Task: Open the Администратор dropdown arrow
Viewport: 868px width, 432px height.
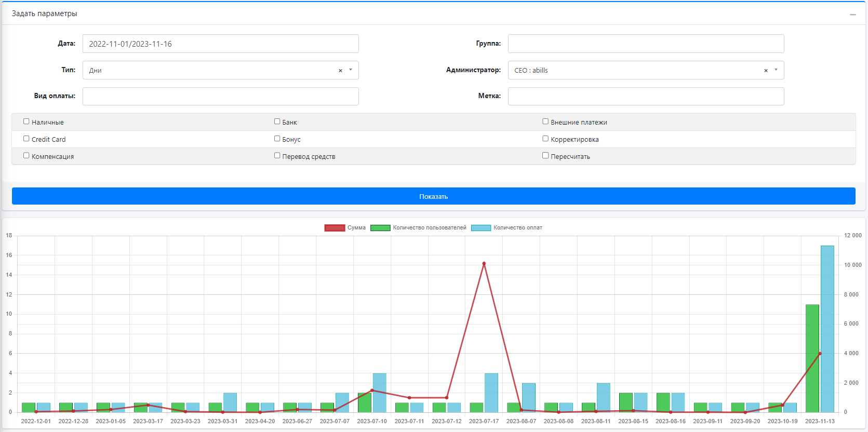Action: 776,70
